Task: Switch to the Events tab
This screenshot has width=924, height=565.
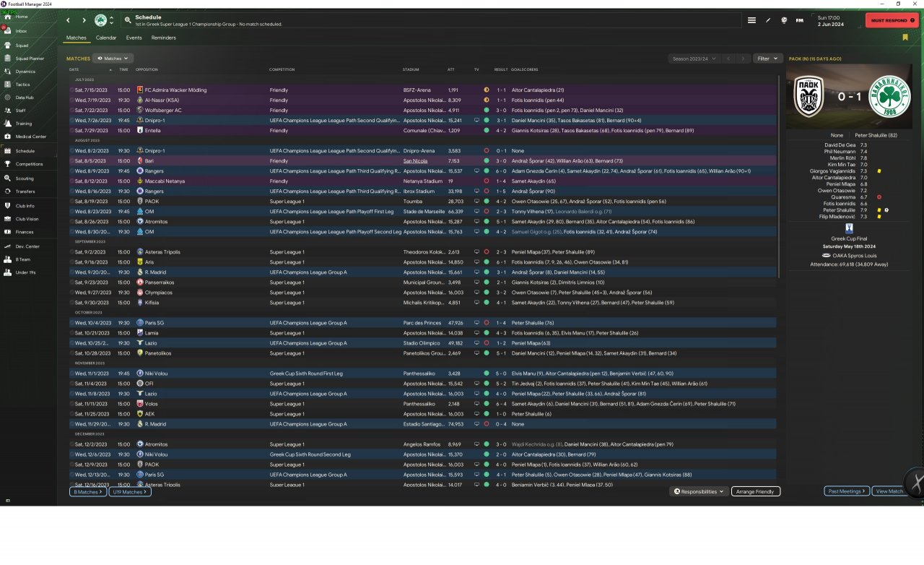Action: click(134, 38)
